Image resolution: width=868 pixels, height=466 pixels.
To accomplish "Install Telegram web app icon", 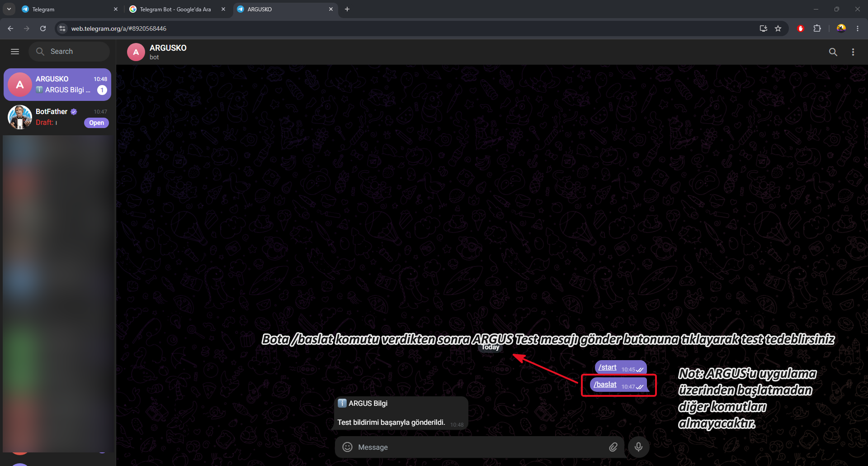I will pos(764,29).
